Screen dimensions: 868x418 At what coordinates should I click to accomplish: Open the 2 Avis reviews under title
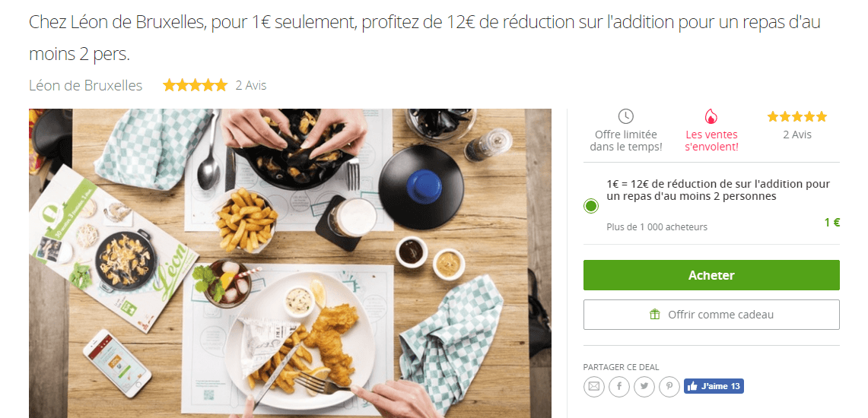[x=251, y=86]
